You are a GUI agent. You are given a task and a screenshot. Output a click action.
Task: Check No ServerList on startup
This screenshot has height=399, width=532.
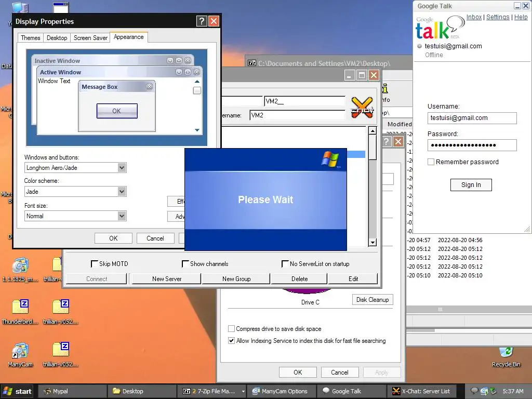[285, 263]
